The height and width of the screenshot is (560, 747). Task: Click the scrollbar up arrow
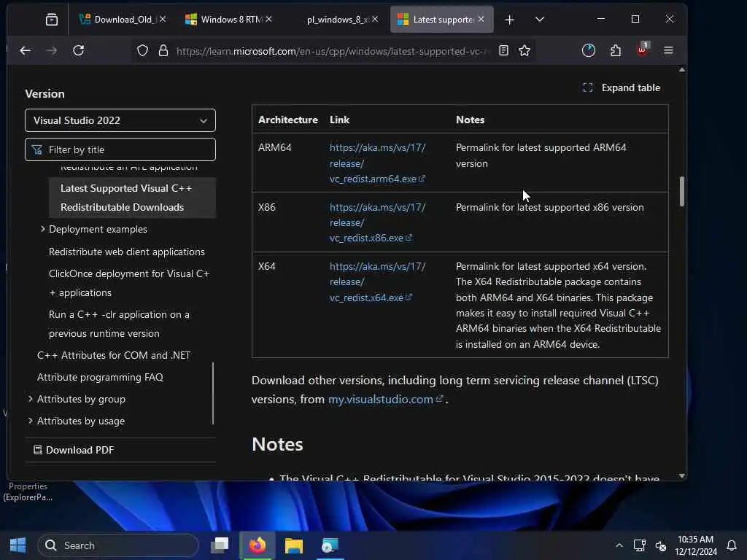tap(682, 69)
